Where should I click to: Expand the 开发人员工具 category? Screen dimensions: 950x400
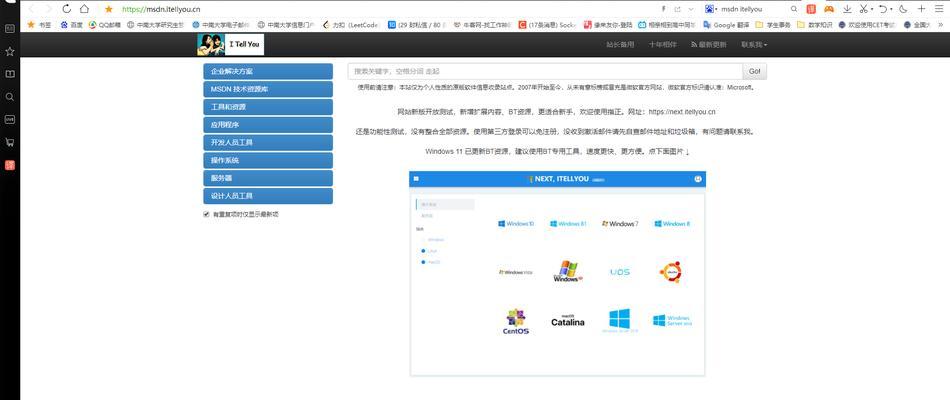click(x=268, y=142)
